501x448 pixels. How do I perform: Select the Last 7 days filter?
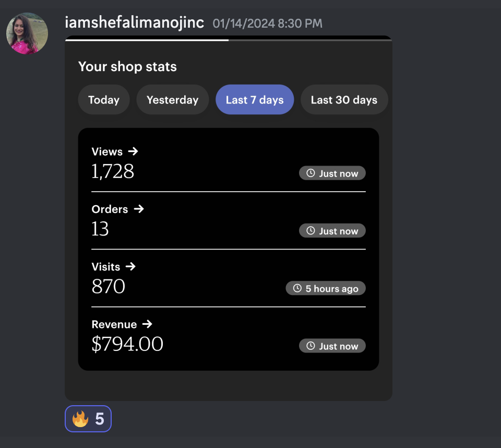point(255,100)
